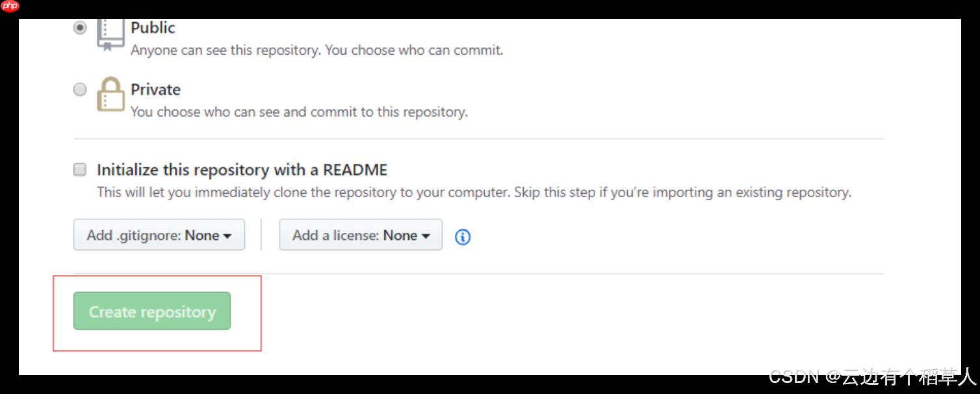Click the php logo badge

tap(10, 7)
